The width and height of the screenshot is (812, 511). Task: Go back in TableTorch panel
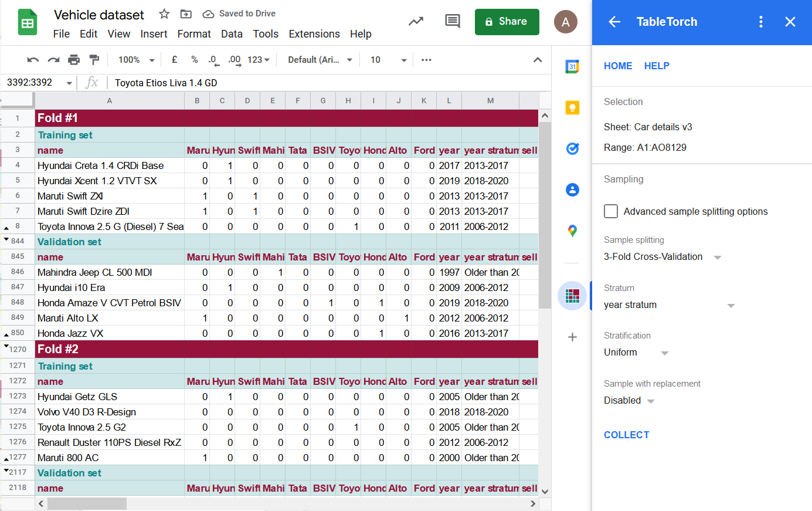614,22
